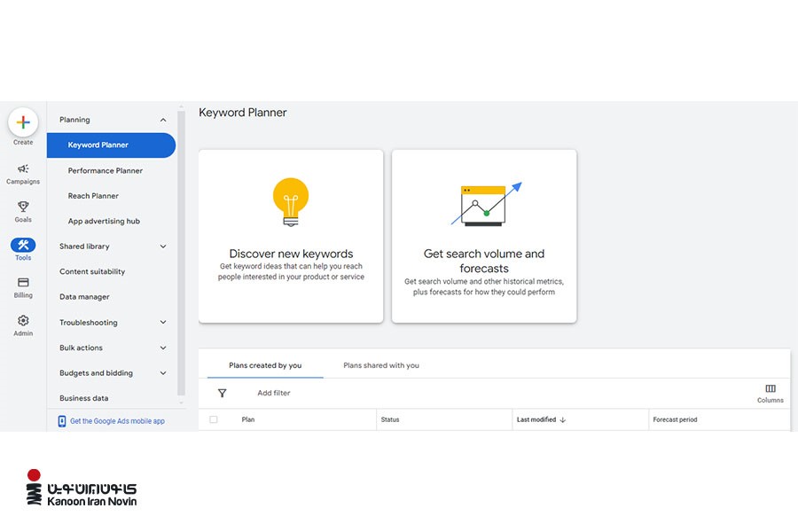Toggle the select-all plans checkbox
Image resolution: width=798 pixels, height=532 pixels.
(x=214, y=419)
